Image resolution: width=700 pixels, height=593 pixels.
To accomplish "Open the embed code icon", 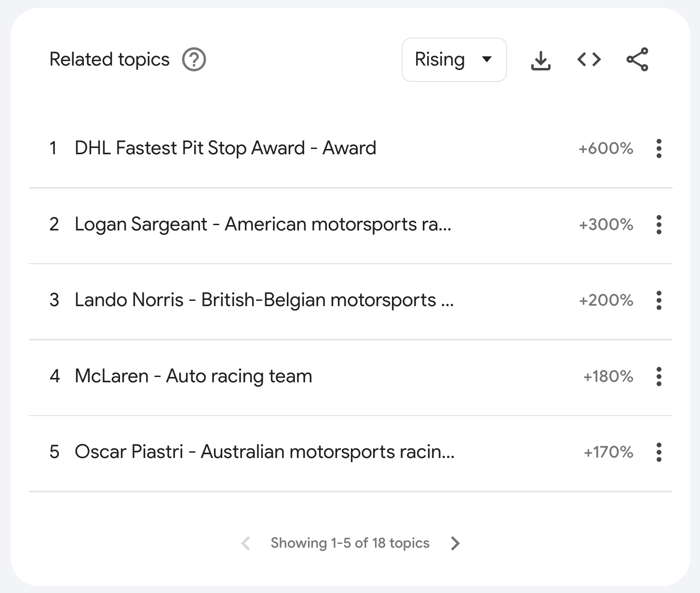I will pyautogui.click(x=589, y=60).
